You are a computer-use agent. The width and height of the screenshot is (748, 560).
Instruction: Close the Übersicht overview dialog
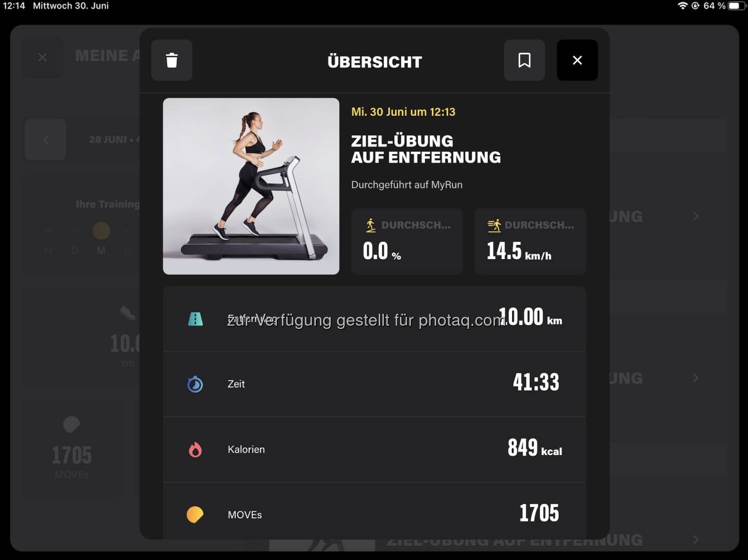tap(577, 60)
